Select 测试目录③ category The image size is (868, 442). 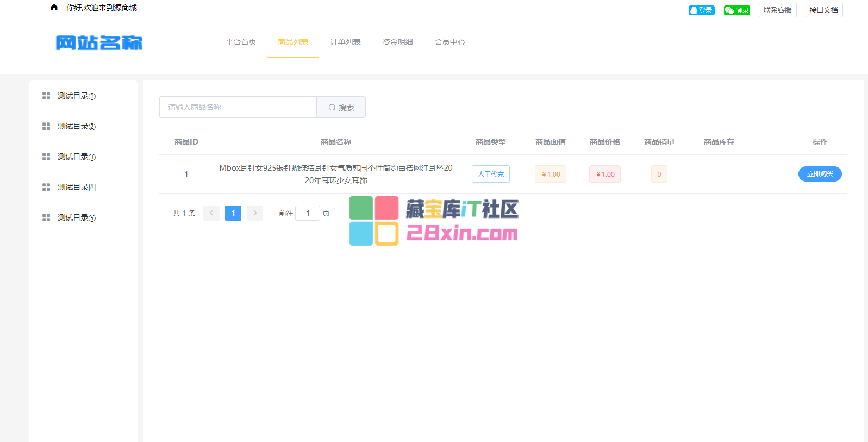click(77, 157)
